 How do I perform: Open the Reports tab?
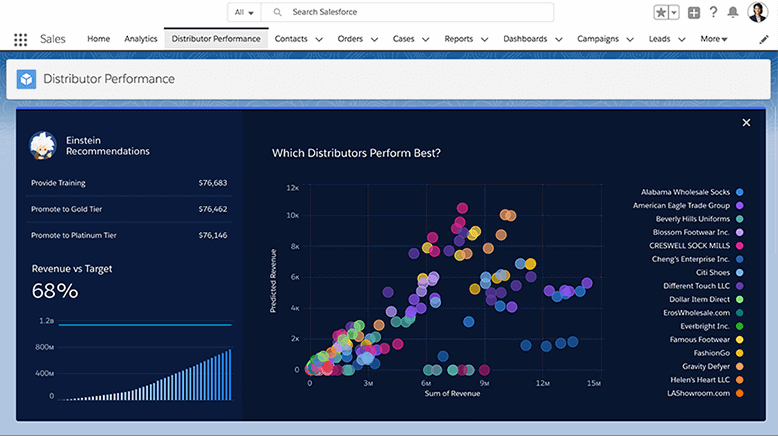[458, 39]
